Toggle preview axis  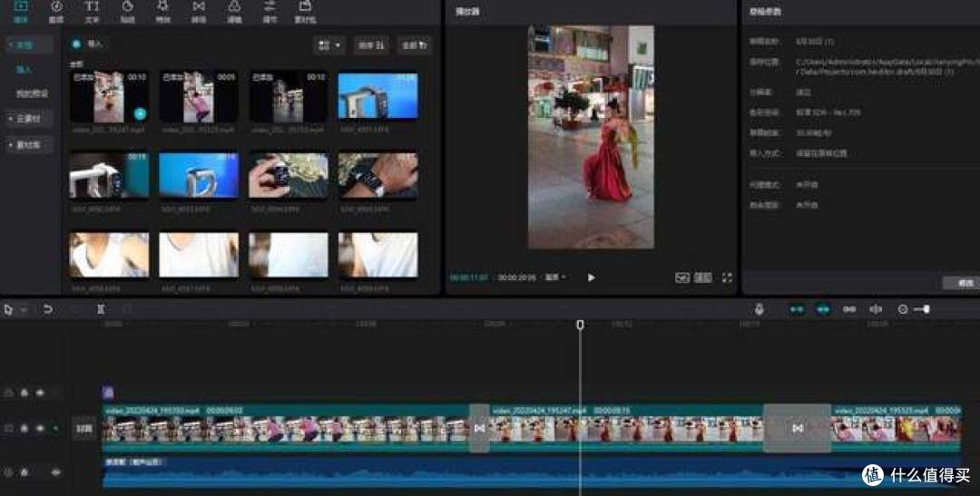[876, 309]
